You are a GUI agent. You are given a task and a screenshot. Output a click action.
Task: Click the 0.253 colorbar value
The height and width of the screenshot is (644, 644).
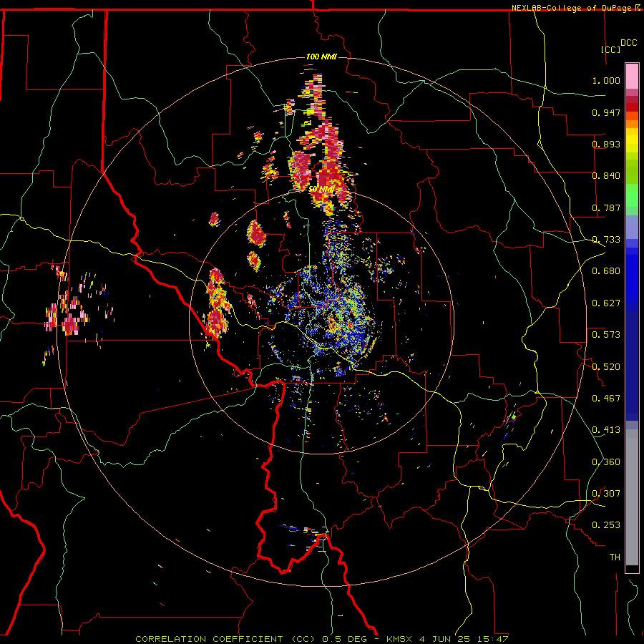point(606,525)
